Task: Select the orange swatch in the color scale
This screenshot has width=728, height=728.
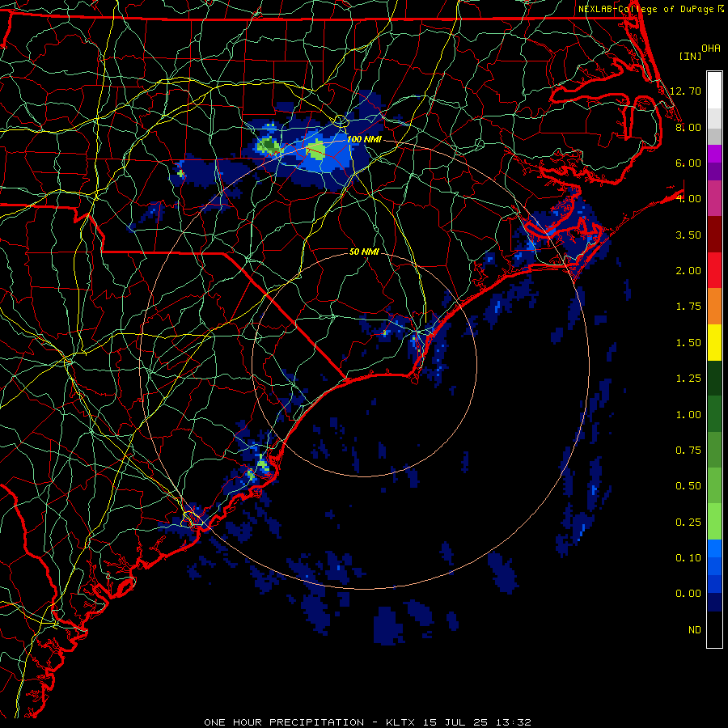Action: (x=714, y=307)
